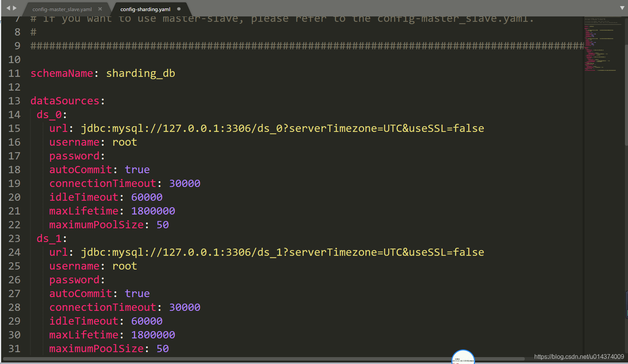Click line number 12 in the gutter
The width and height of the screenshot is (628, 364).
(14, 87)
